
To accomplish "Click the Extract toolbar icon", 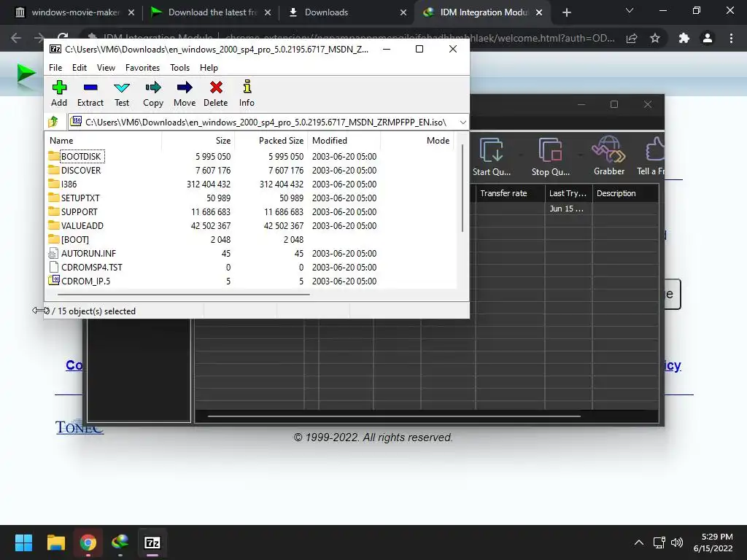I will click(x=90, y=93).
